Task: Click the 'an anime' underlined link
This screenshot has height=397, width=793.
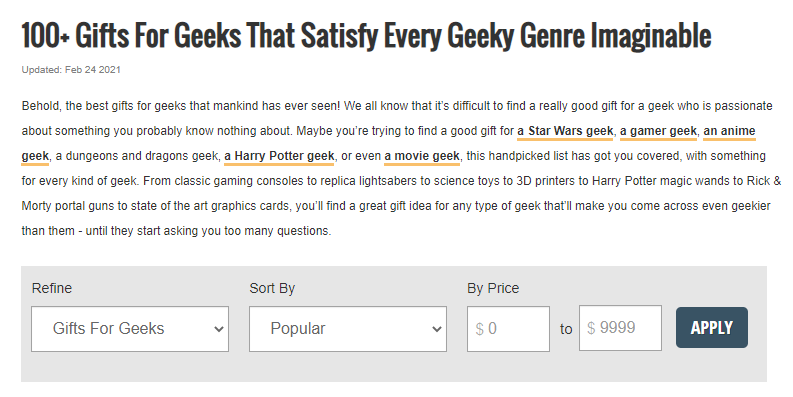Action: click(x=729, y=131)
